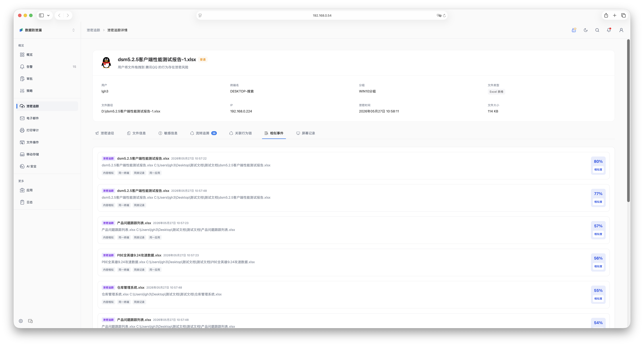Click the 泄密时间 value 2026年05月27日 10:58:11
644x346 pixels.
(x=379, y=111)
